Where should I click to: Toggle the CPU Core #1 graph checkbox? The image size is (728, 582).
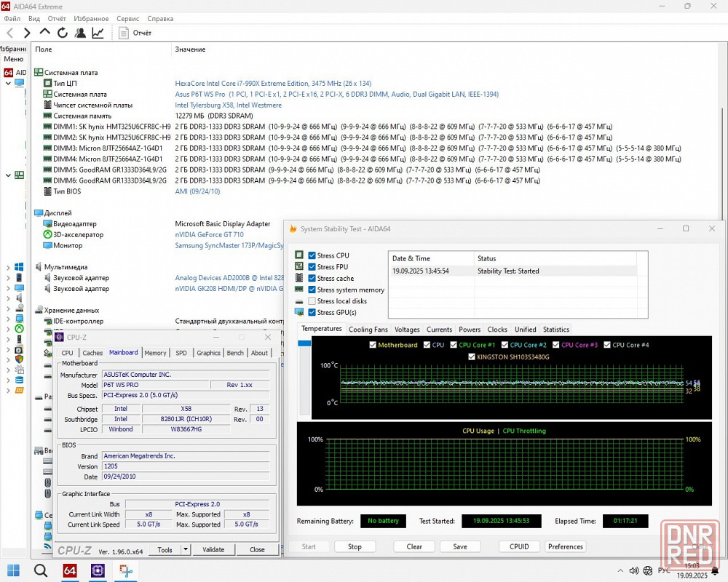coord(454,345)
